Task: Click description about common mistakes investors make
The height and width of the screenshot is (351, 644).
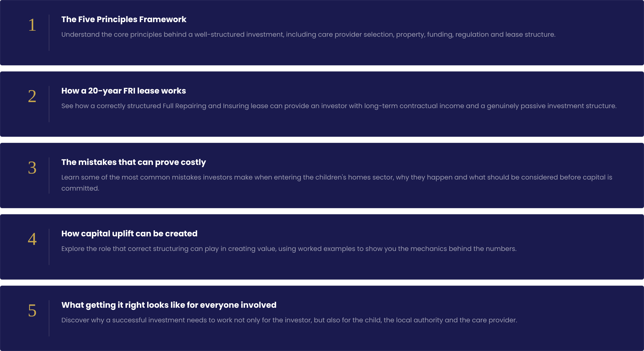Action: [337, 183]
